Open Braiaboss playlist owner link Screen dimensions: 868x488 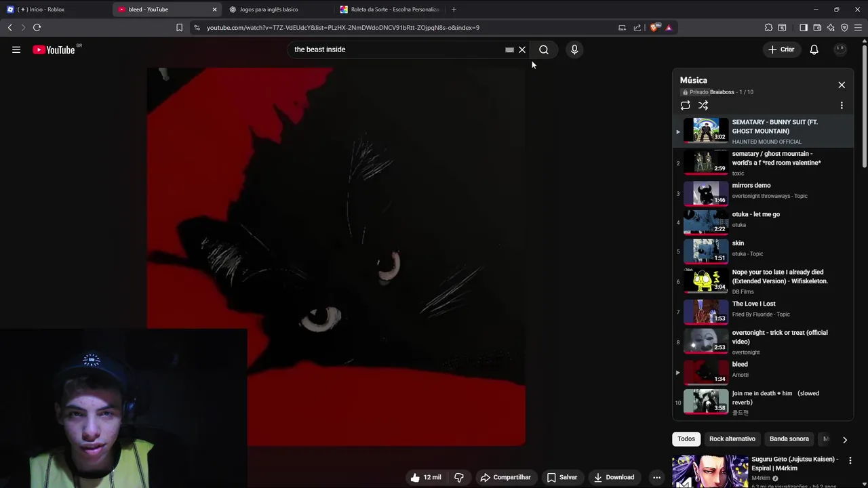tap(722, 92)
